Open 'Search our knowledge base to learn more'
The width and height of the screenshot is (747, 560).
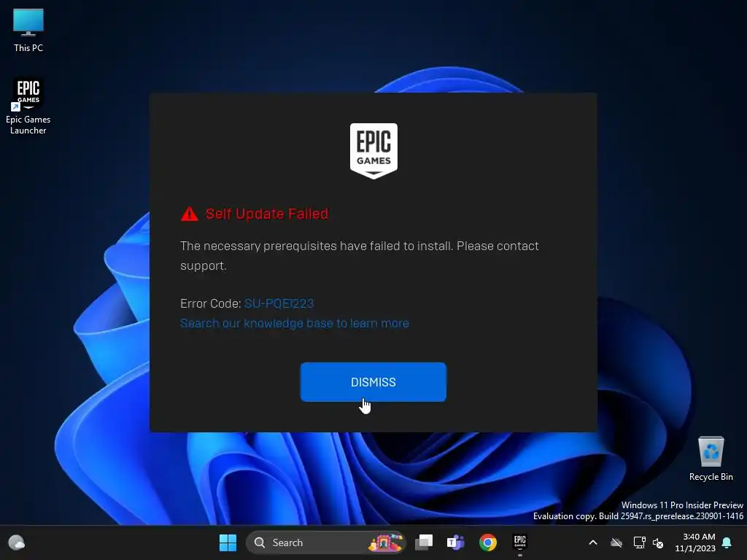(295, 323)
